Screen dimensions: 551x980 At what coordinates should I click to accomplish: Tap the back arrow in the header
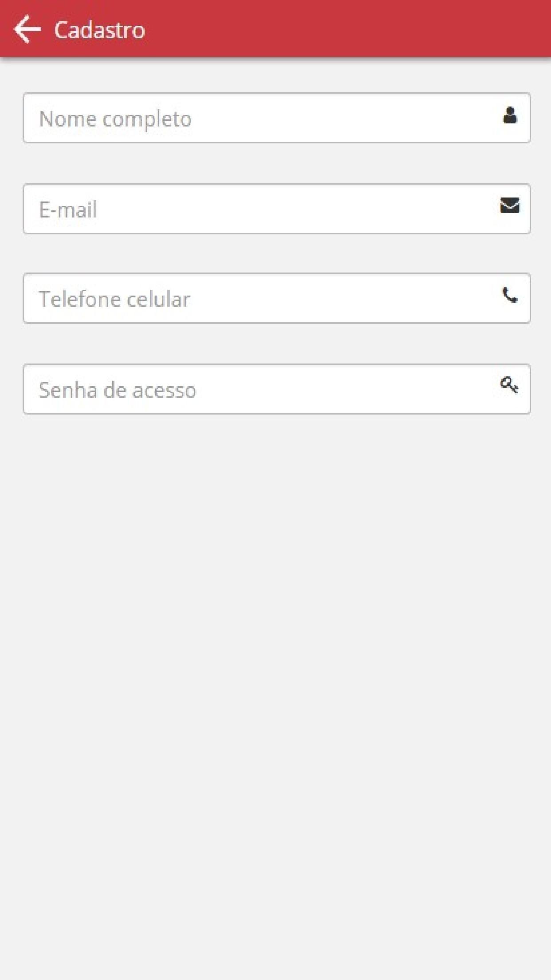[x=28, y=29]
